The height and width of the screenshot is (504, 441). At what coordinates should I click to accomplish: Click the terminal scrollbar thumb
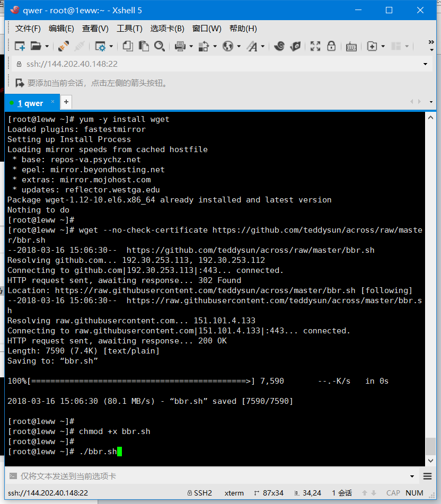coord(431,446)
